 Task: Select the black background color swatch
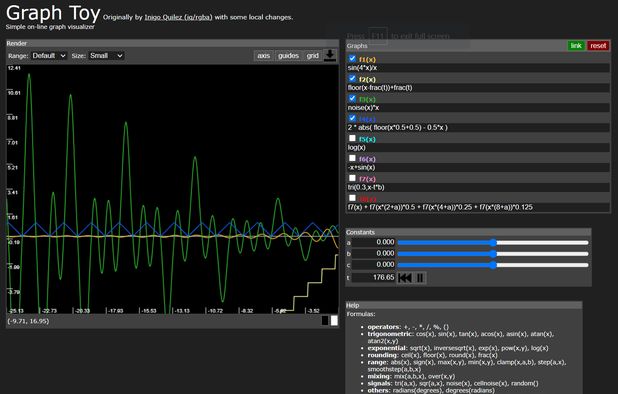(x=325, y=321)
